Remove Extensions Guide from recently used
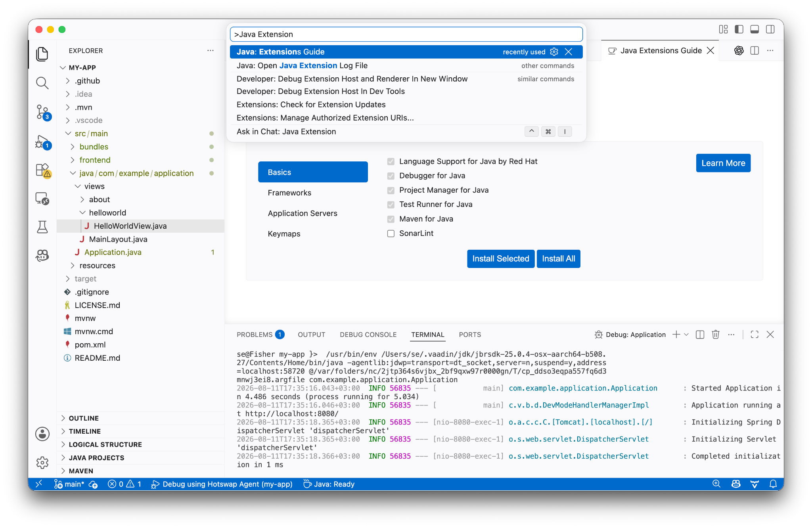Image resolution: width=812 pixels, height=528 pixels. click(x=568, y=52)
